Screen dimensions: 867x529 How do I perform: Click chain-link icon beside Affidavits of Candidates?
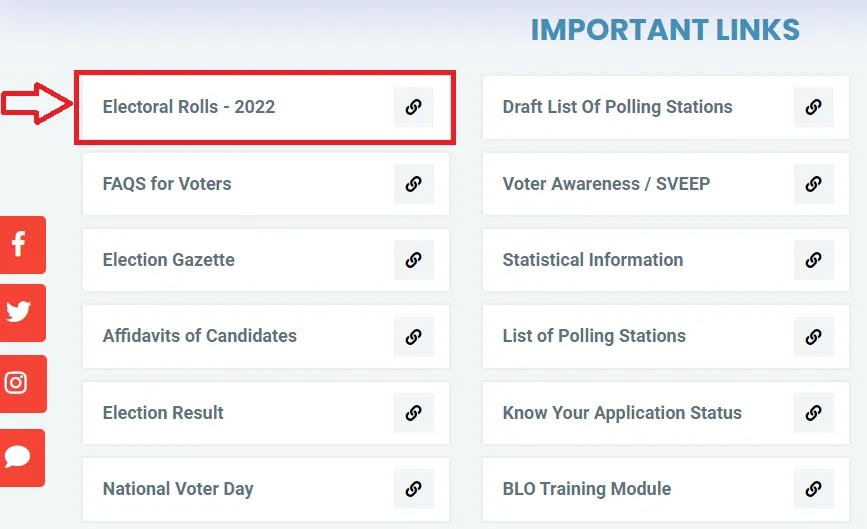(x=414, y=336)
